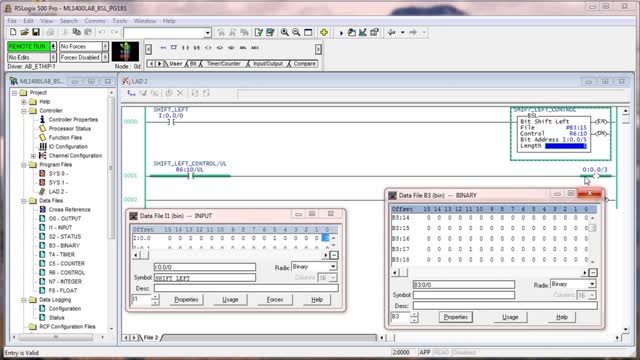Open IO Configuration in project tree

point(68,147)
